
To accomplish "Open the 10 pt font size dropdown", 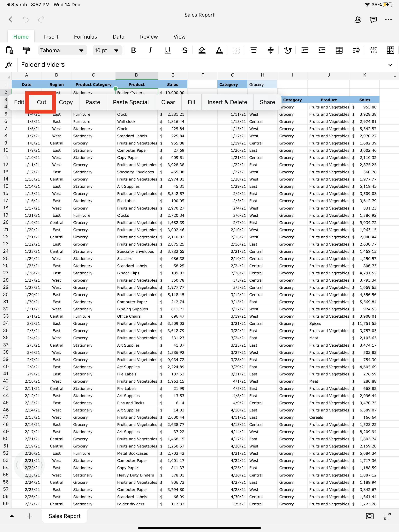I will pos(107,50).
